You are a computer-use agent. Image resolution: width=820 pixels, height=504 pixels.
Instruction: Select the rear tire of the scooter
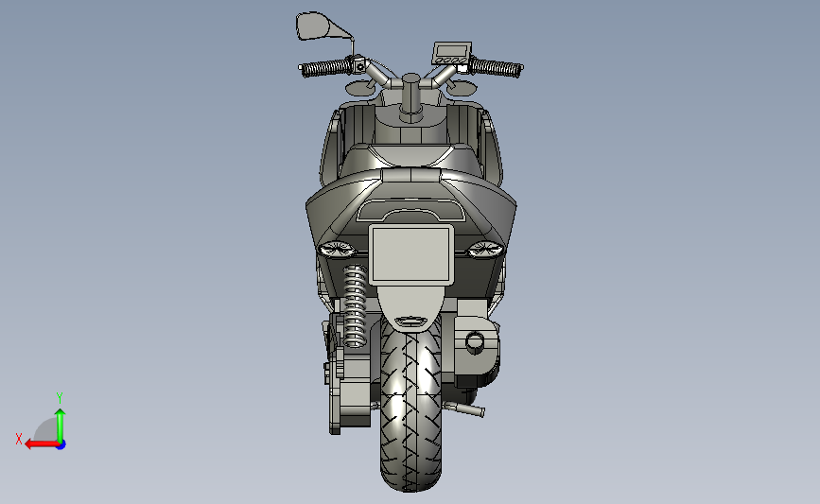click(411, 406)
